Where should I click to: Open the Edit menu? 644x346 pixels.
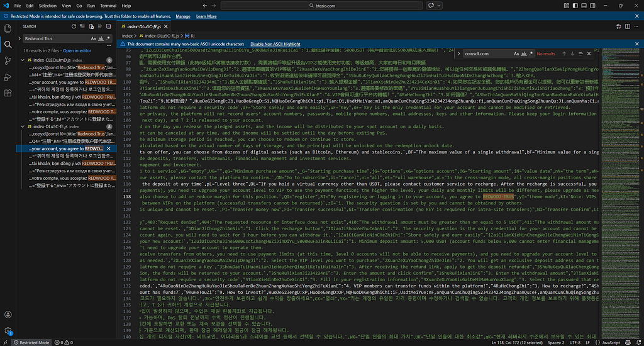30,6
